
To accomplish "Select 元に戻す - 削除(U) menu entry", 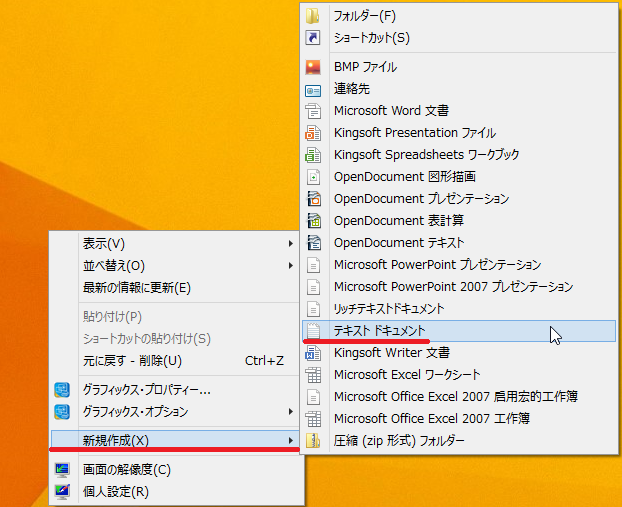I will [132, 361].
